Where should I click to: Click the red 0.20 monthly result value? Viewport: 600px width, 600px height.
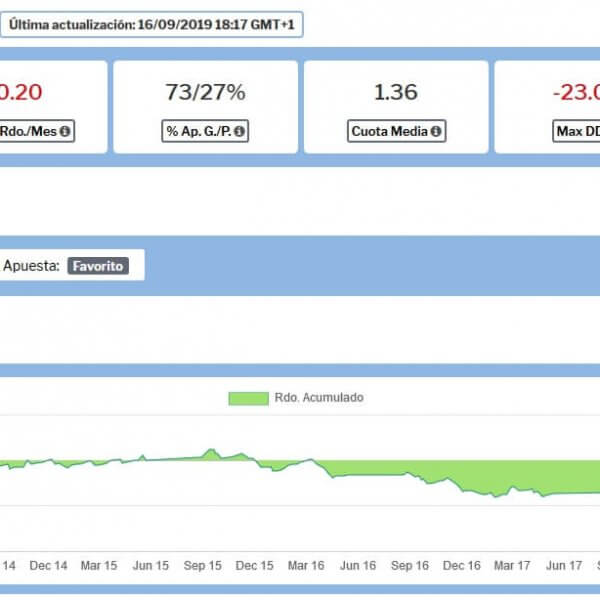point(21,92)
